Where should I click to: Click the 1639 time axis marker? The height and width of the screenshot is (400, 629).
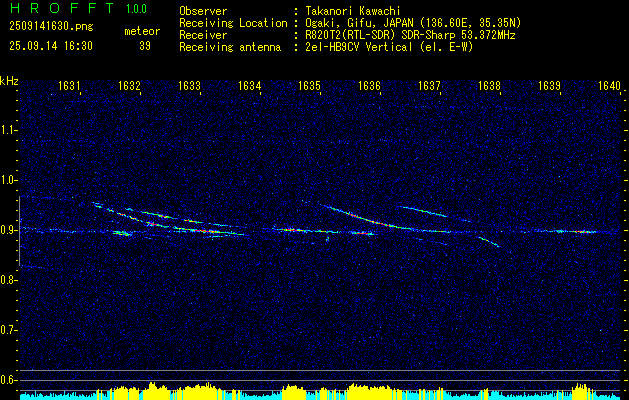pyautogui.click(x=549, y=85)
